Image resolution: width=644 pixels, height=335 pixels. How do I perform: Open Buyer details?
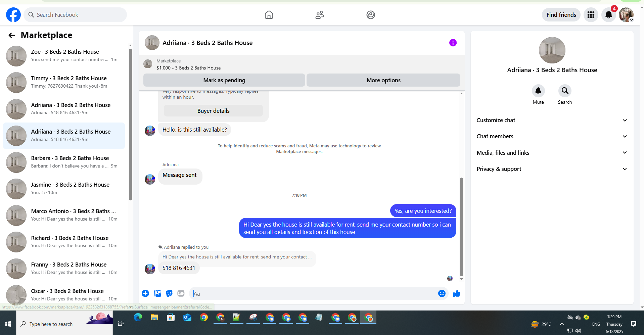click(x=213, y=111)
